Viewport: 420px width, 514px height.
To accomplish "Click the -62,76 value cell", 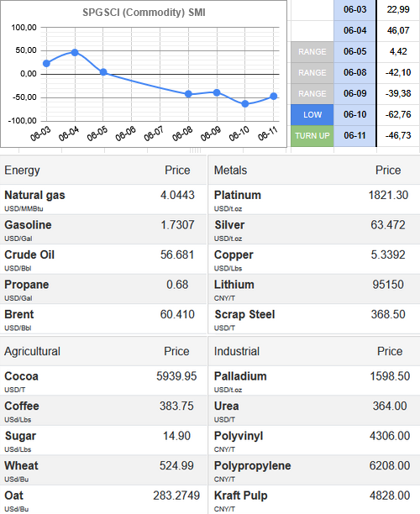I will (x=398, y=114).
